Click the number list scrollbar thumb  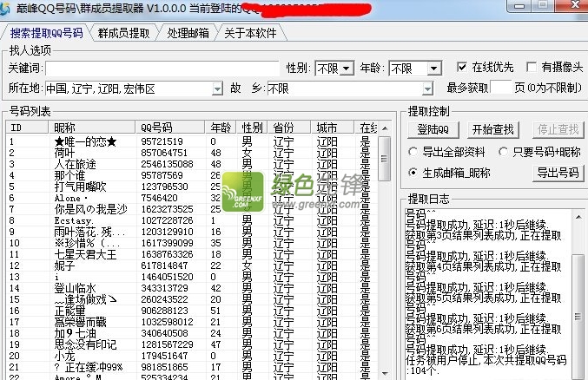[x=384, y=159]
